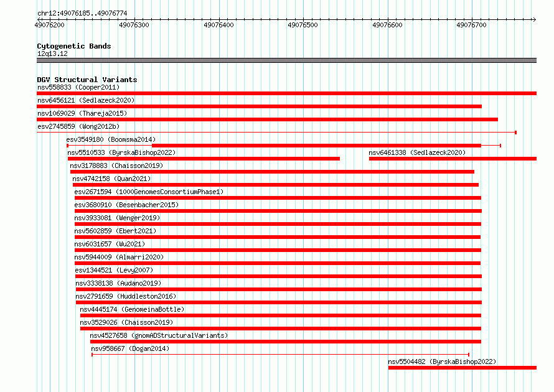Viewport: 554px width, 392px height.
Task: Click the red bar under nsv1069029
Action: tap(268, 119)
